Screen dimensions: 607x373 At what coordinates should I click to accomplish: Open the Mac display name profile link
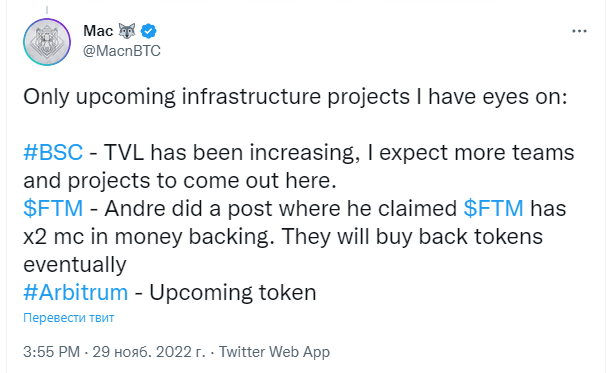coord(98,31)
